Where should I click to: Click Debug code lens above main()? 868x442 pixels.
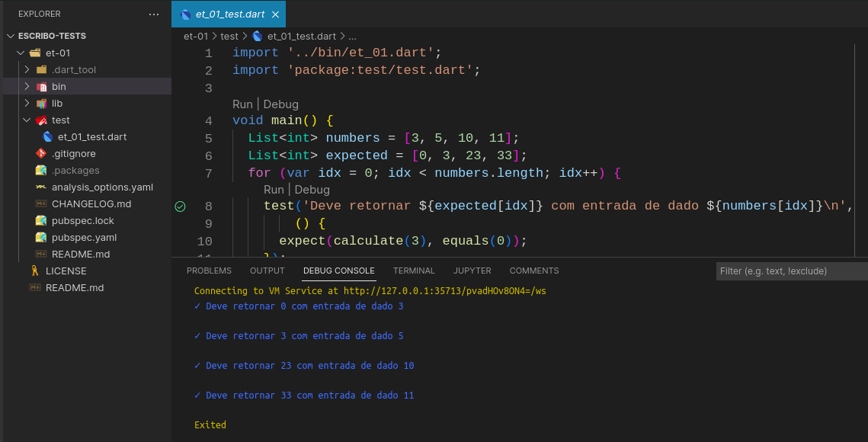click(280, 104)
